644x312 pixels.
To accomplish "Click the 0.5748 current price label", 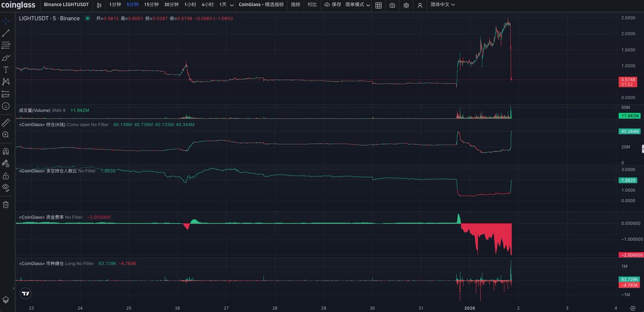I will (628, 79).
